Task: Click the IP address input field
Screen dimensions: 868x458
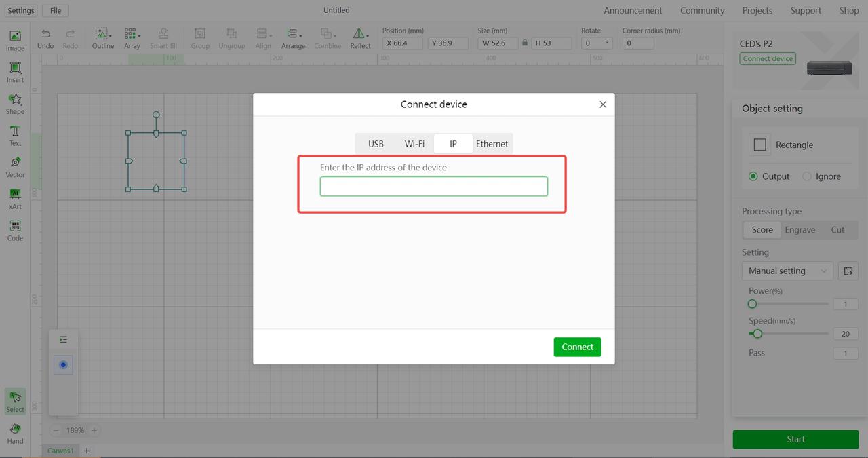Action: [434, 187]
